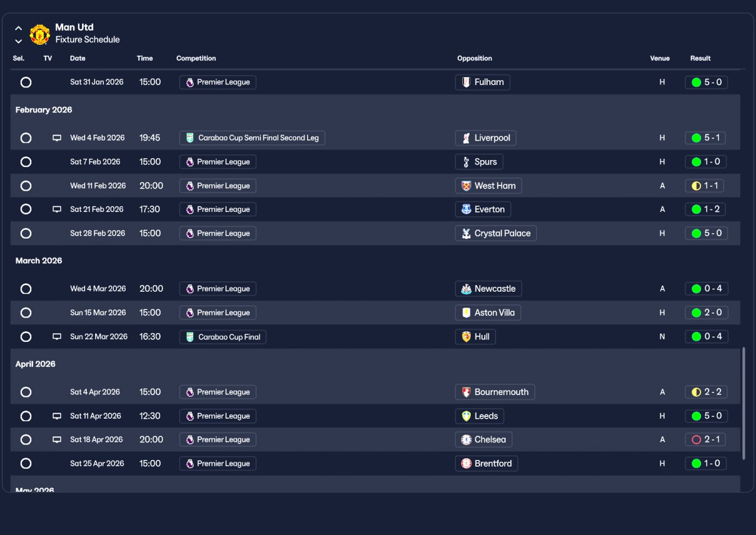Click the green win indicator on the Fulham result
The image size is (756, 535).
(x=696, y=82)
